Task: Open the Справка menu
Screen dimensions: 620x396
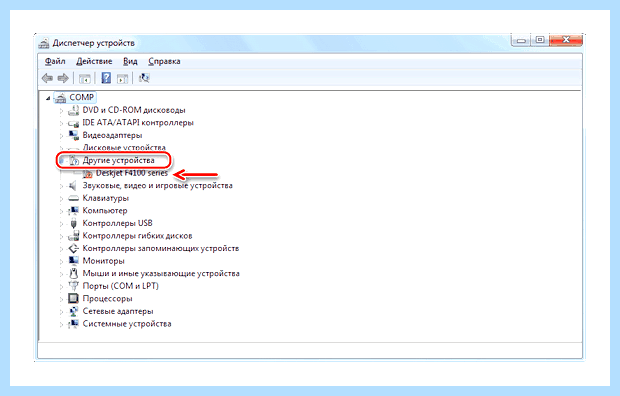Action: [x=164, y=61]
